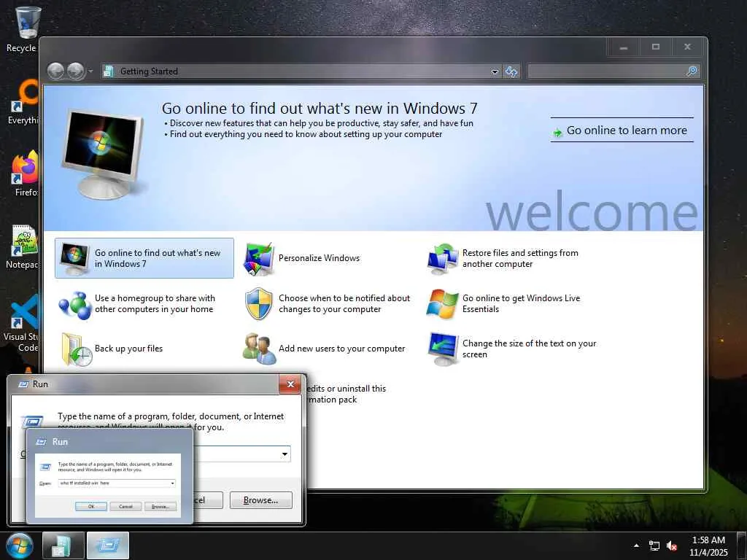Screen dimensions: 747x560
Task: Click the Back up your files icon
Action: click(76, 349)
